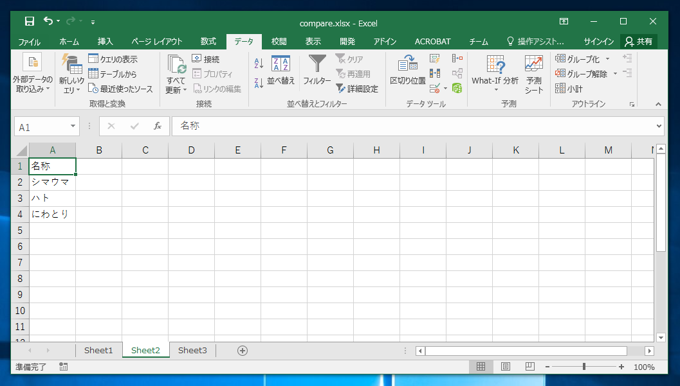This screenshot has width=680, height=386.
Task: Open the ページレイアウト tab
Action: (157, 42)
